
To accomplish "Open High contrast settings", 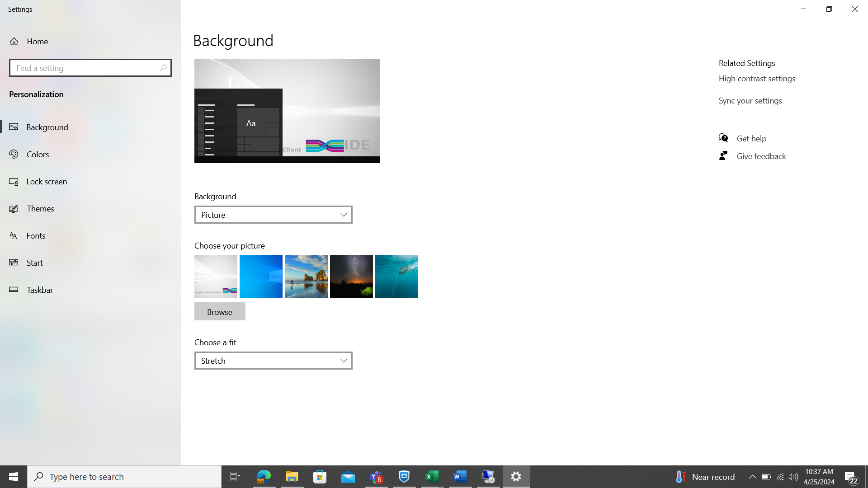I will pos(757,78).
